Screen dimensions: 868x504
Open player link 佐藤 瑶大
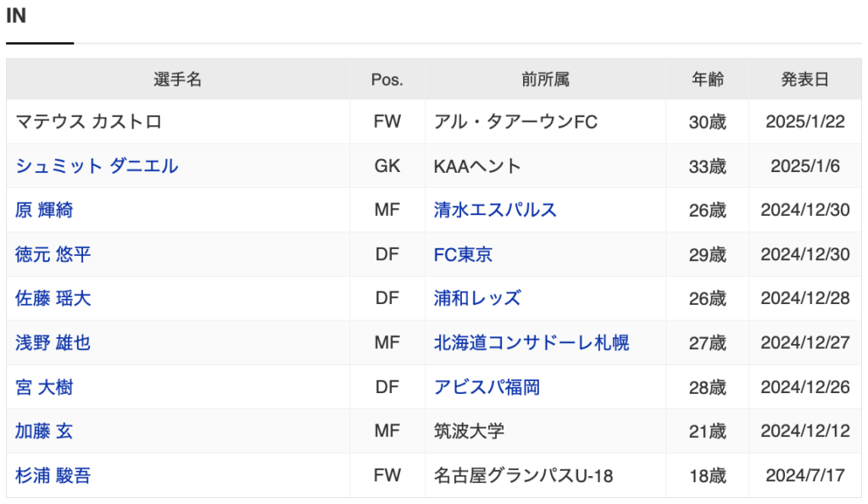[x=53, y=299]
